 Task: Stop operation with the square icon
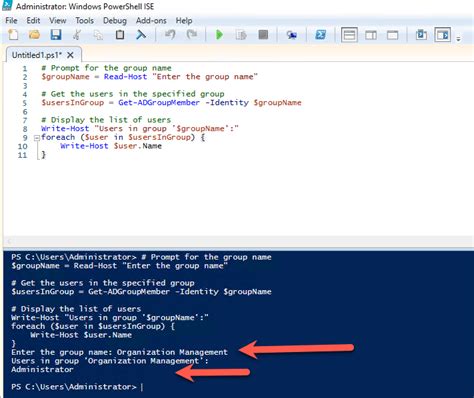tap(263, 35)
